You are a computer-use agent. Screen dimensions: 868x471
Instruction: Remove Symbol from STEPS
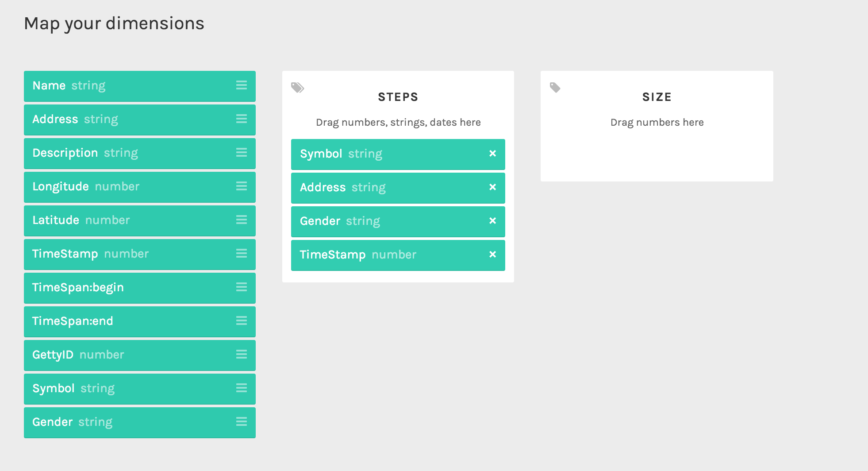[x=492, y=153]
